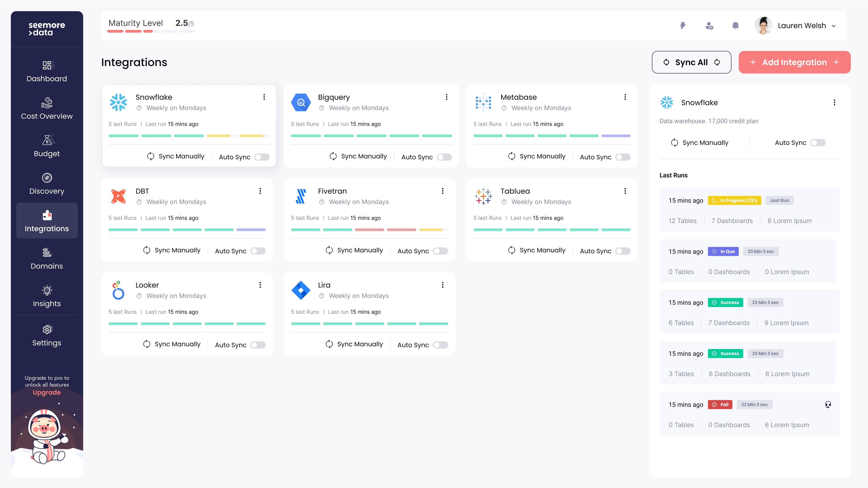868x488 pixels.
Task: Click the clock icon beside the Snowflake schedule
Action: coord(139,108)
